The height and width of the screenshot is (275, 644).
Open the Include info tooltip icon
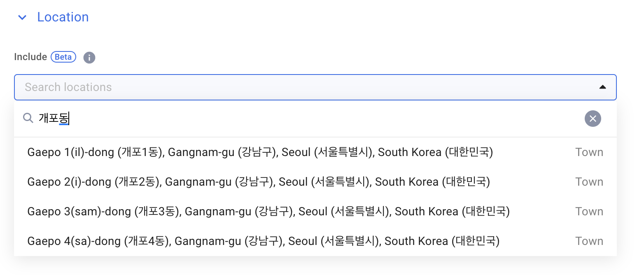pos(89,58)
